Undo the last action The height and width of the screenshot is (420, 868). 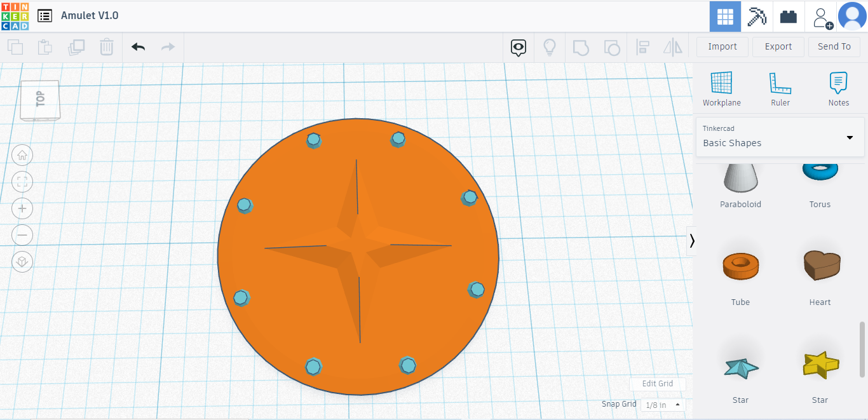[138, 47]
